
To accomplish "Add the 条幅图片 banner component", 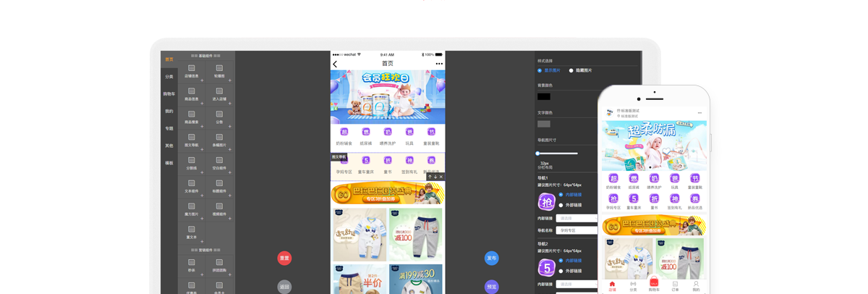I will 219,140.
